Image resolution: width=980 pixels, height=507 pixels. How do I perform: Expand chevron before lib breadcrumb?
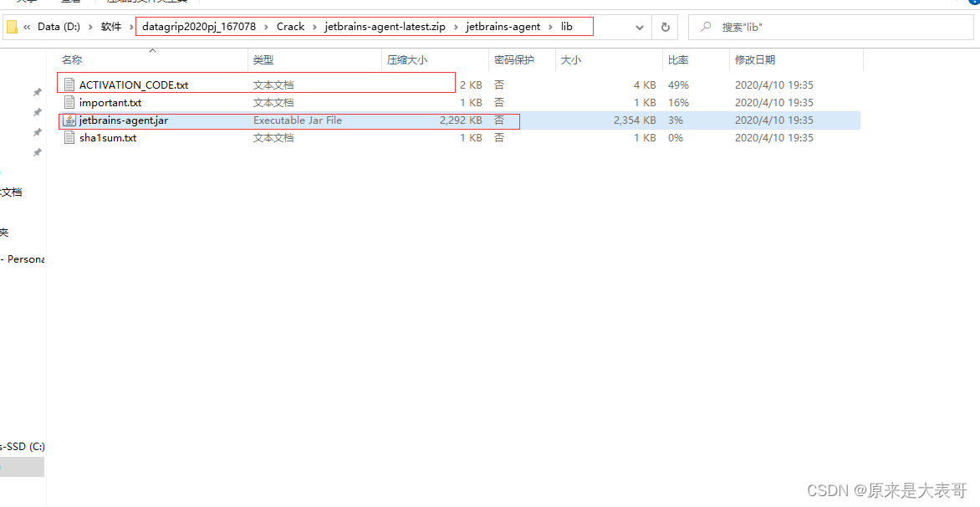(551, 27)
